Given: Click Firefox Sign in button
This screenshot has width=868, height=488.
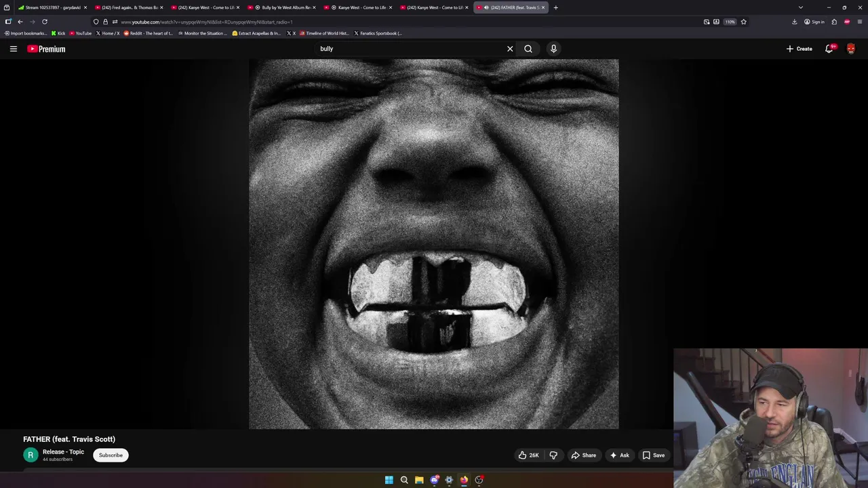Looking at the screenshot, I should click(814, 22).
